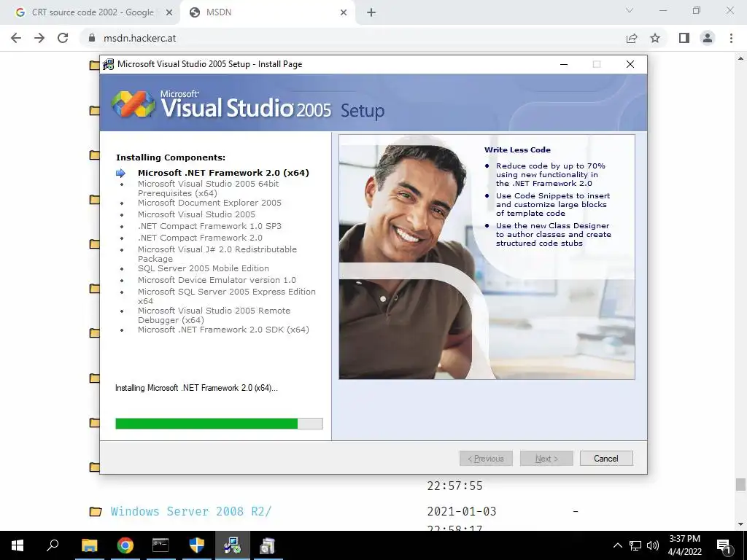Click the bold 'Microsoft .NET Framework 2.0 (x64)' item
Viewport: 747px width, 560px height.
(x=223, y=173)
